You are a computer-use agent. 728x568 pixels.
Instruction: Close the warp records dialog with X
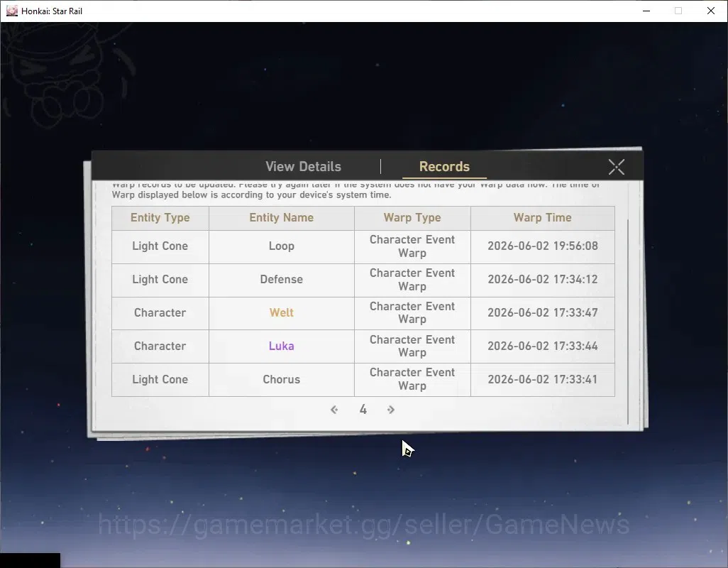click(616, 167)
